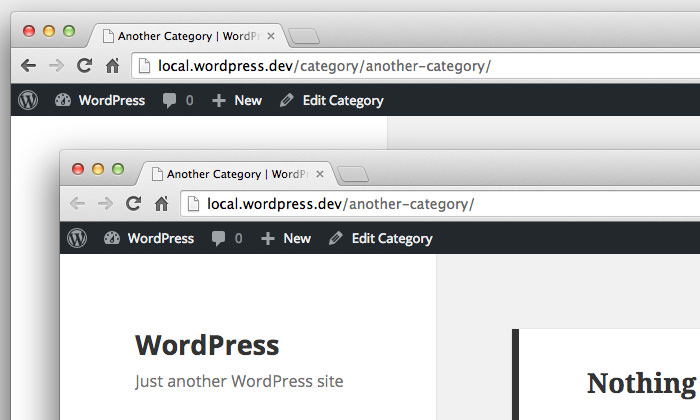Click the comment count 0 in the front window admin bar
Screen dimensions: 700x420
(x=238, y=238)
